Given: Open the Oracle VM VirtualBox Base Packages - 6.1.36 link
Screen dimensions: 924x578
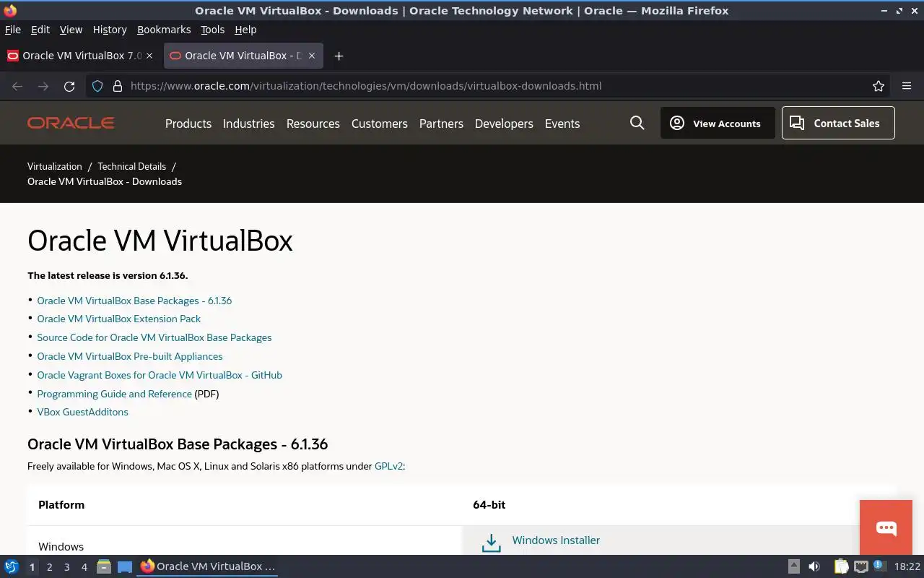Looking at the screenshot, I should (x=134, y=301).
